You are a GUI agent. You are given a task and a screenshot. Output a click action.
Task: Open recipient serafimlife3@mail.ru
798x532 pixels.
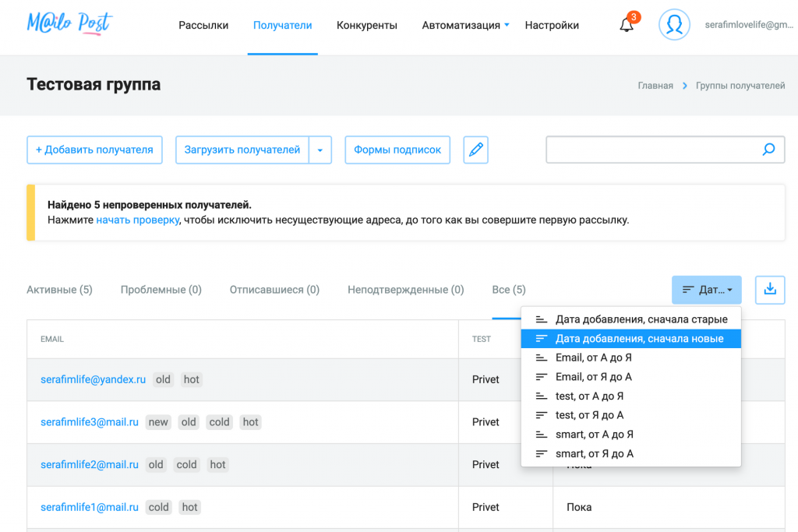coord(90,422)
